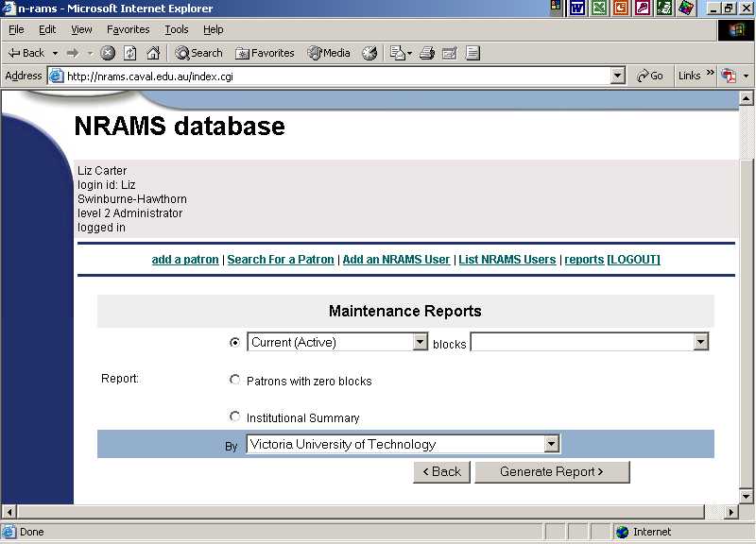Expand the address bar history dropdown
The width and height of the screenshot is (756, 544).
pyautogui.click(x=618, y=76)
